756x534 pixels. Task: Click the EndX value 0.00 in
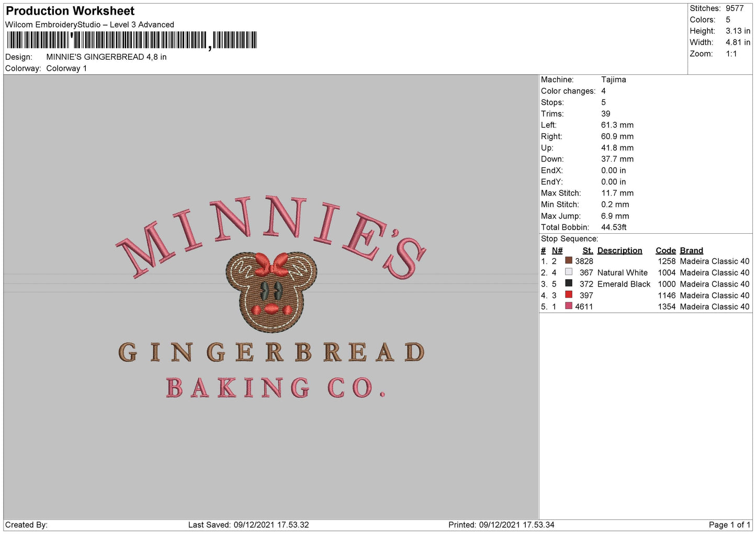point(613,171)
